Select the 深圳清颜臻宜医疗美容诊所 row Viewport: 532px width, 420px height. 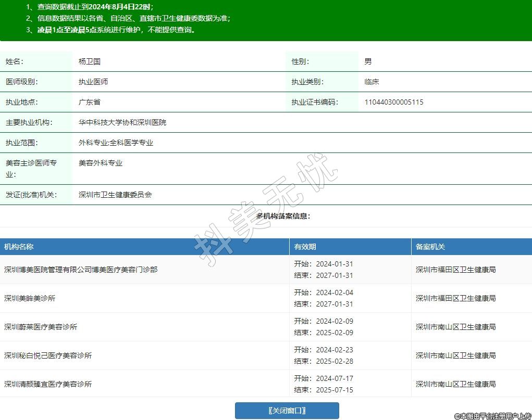[x=48, y=384]
